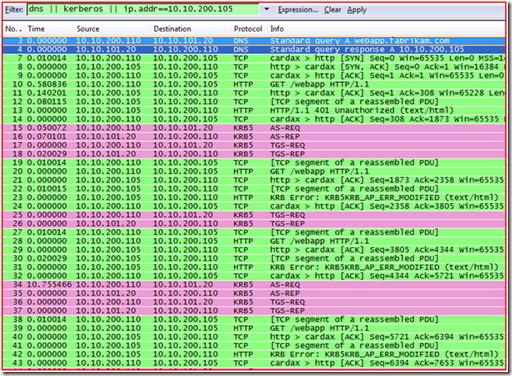Image resolution: width=512 pixels, height=376 pixels.
Task: Select packet 28 GET /webapp row
Action: coord(254,241)
